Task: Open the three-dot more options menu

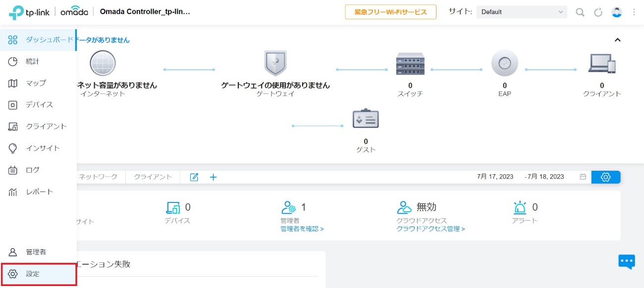Action: (634, 12)
